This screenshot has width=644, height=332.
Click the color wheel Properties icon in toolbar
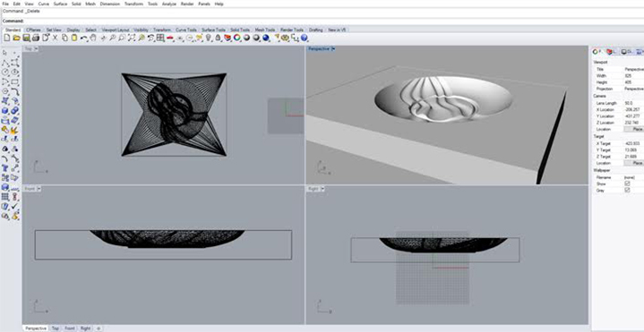[237, 38]
